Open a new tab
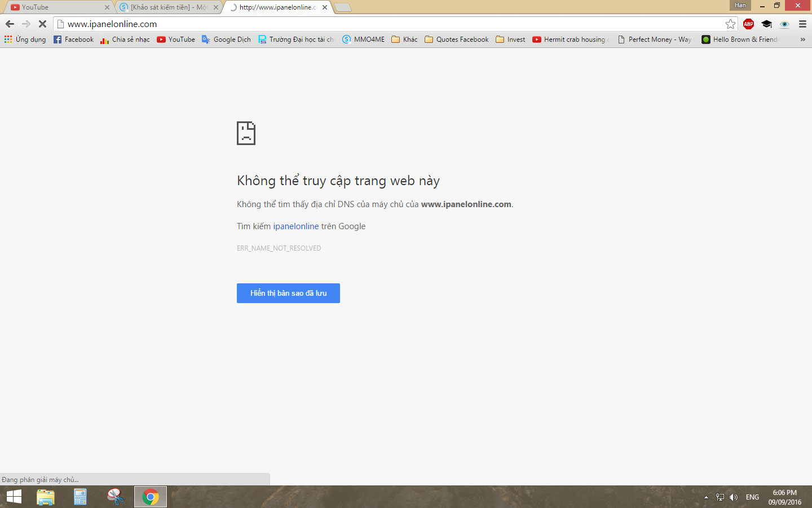 click(x=343, y=7)
